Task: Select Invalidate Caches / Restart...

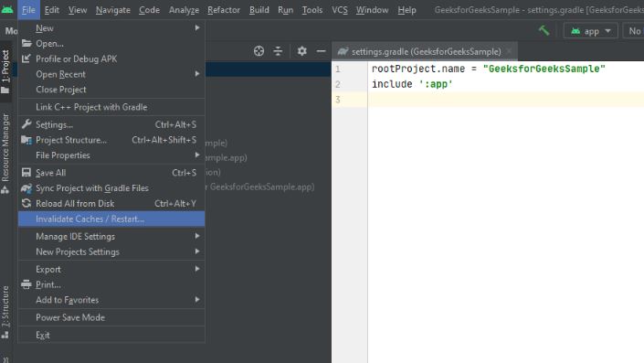Action: [x=111, y=219]
